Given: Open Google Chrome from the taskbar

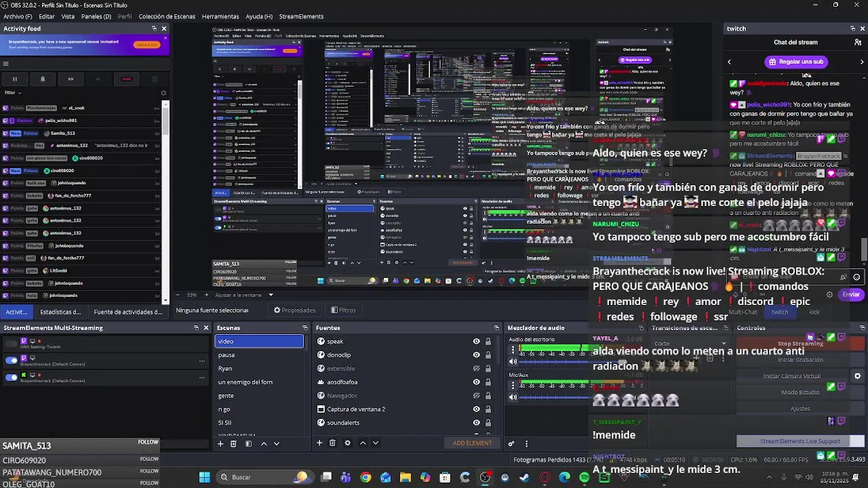Looking at the screenshot, I should [x=366, y=478].
